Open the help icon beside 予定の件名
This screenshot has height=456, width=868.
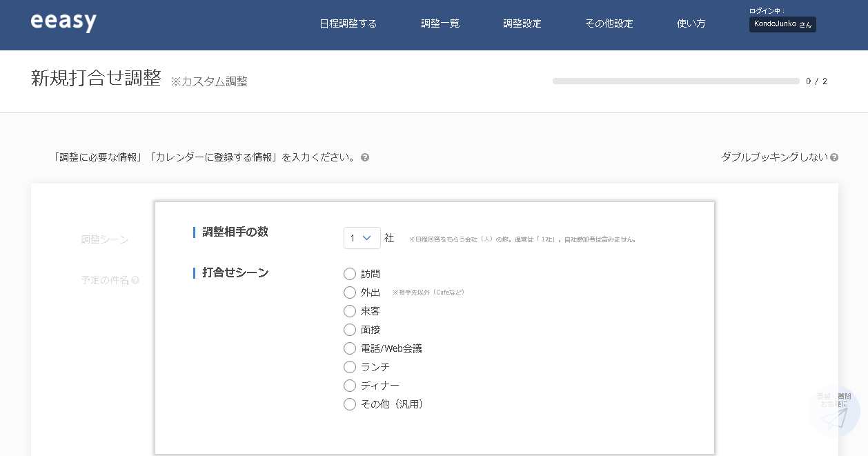click(x=135, y=280)
